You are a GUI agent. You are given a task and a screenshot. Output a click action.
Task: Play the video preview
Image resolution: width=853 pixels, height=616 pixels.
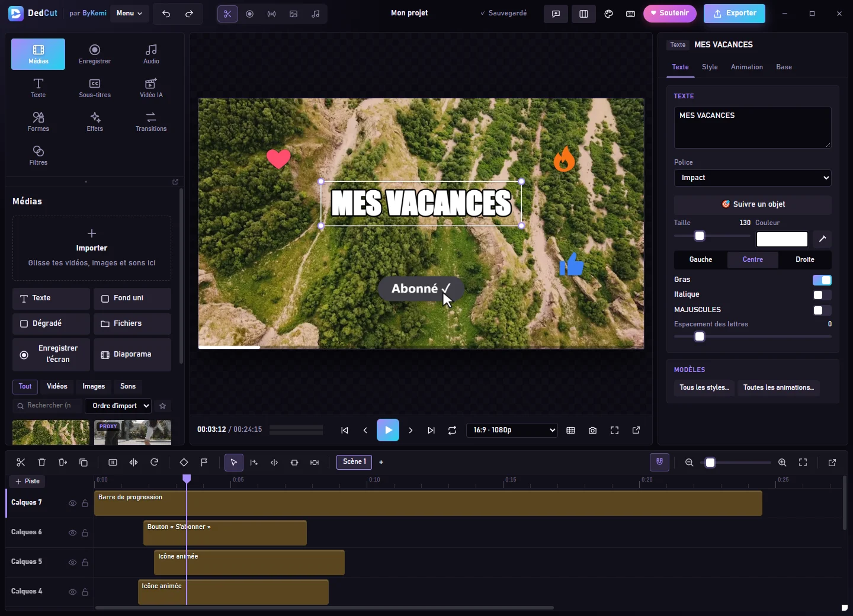click(x=388, y=431)
